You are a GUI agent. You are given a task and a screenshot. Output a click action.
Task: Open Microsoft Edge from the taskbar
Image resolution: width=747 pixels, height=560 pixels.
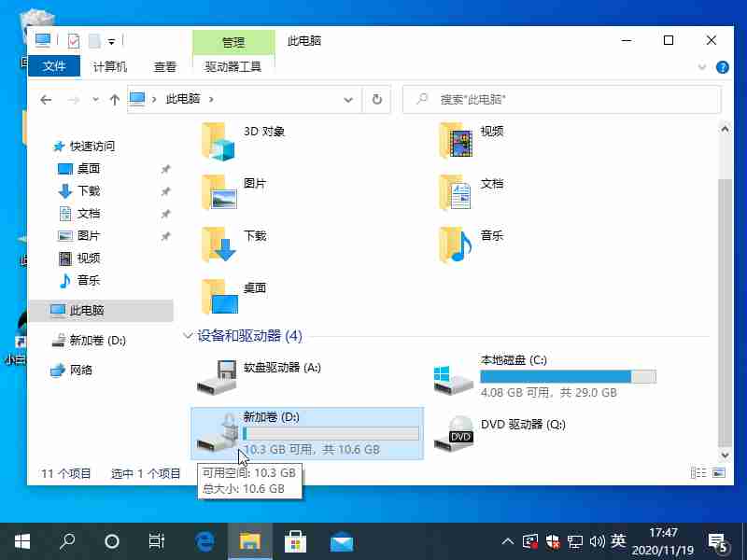204,540
